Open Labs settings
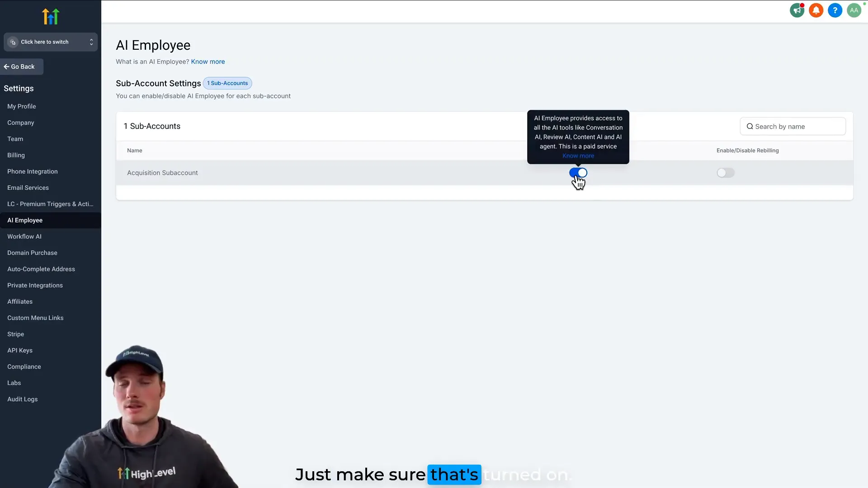Viewport: 868px width, 488px height. (x=14, y=383)
